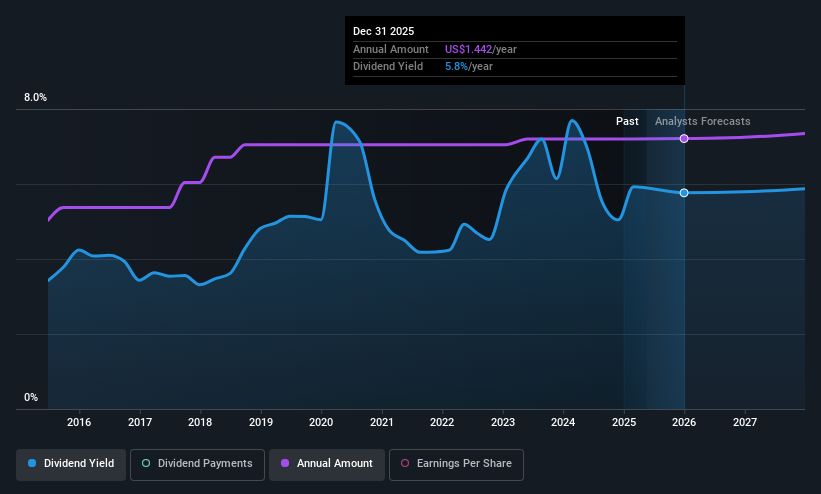Toggle the Annual Amount legend button
The height and width of the screenshot is (494, 821).
pyautogui.click(x=327, y=464)
